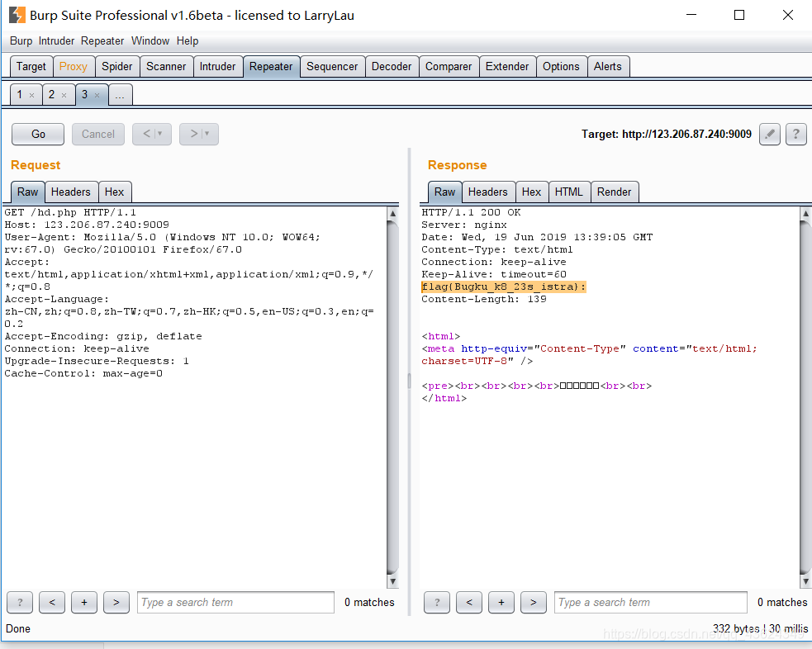Open the Help menu
The width and height of the screenshot is (812, 649).
pos(188,41)
